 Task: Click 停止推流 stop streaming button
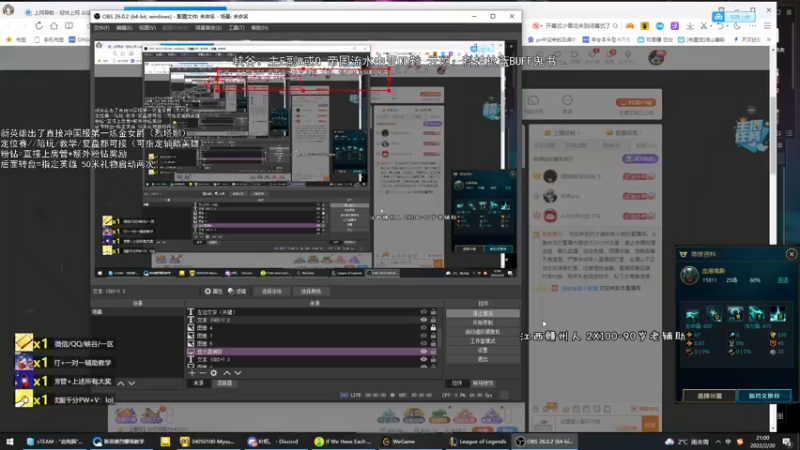point(483,314)
